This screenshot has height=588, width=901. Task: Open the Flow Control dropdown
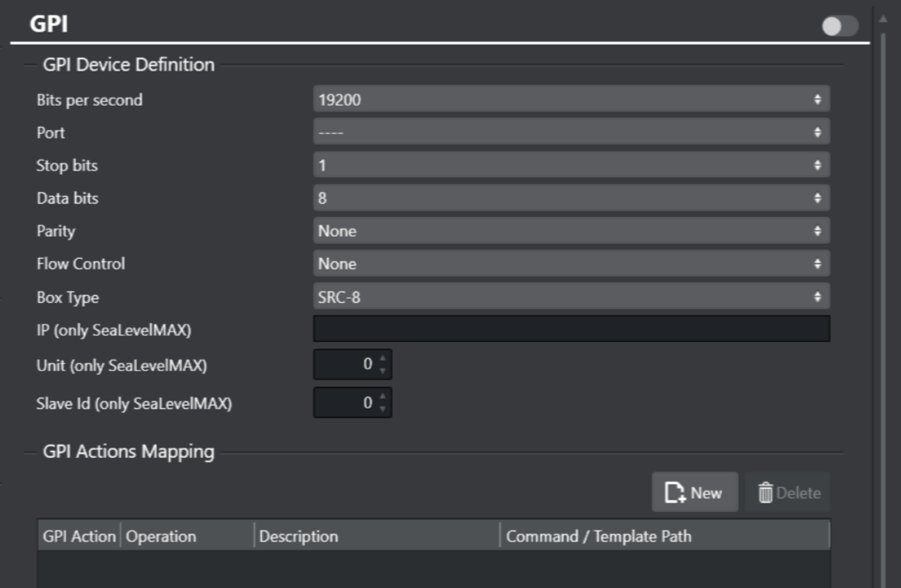(x=571, y=264)
